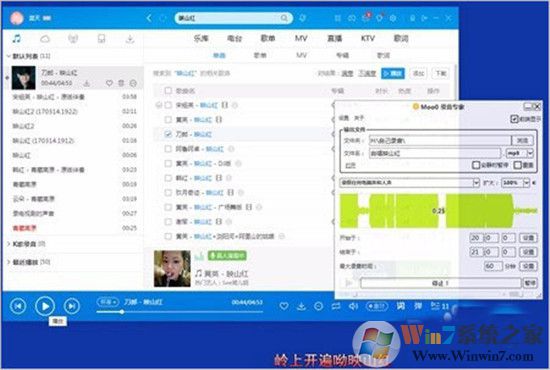Go back to previous track
Image resolution: width=550 pixels, height=370 pixels.
(18, 306)
